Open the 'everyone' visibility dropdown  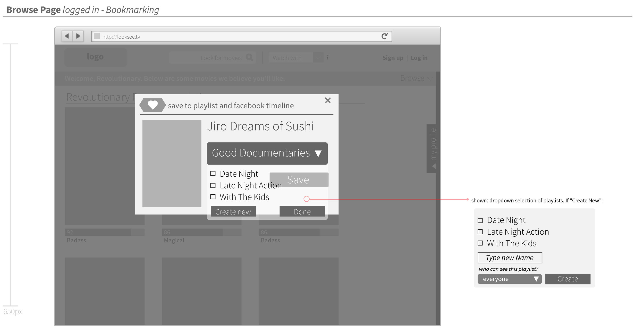click(x=510, y=279)
